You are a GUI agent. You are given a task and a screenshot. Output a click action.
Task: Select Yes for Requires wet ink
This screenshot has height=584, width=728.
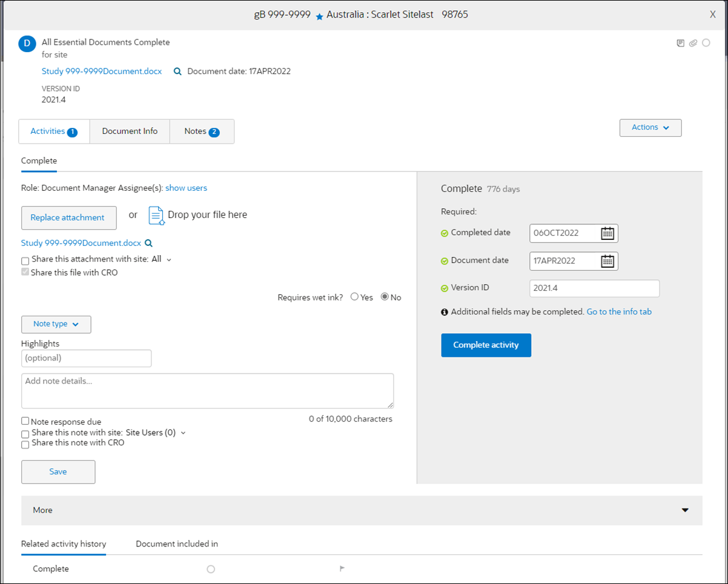point(354,297)
